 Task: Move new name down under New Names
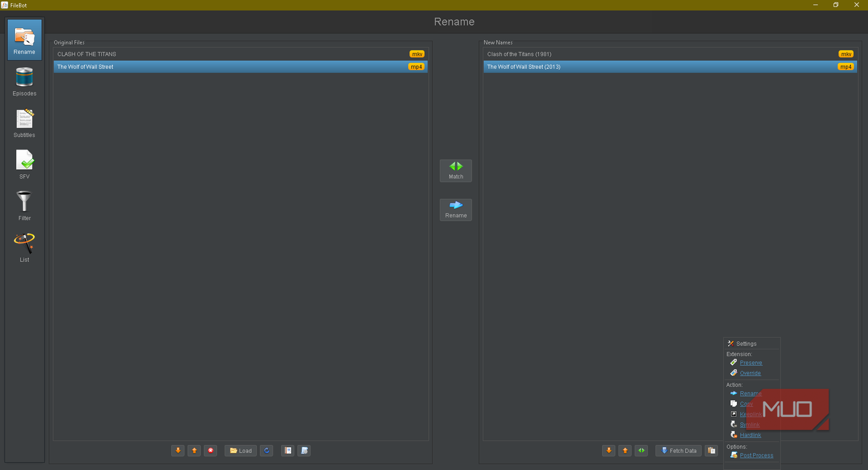tap(609, 451)
